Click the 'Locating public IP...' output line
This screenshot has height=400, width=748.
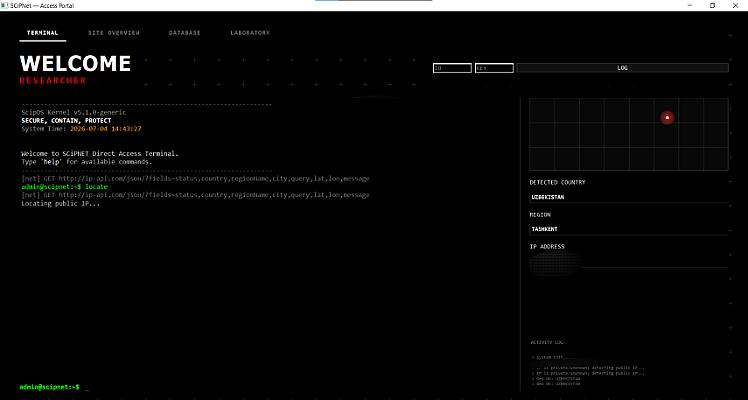(61, 204)
